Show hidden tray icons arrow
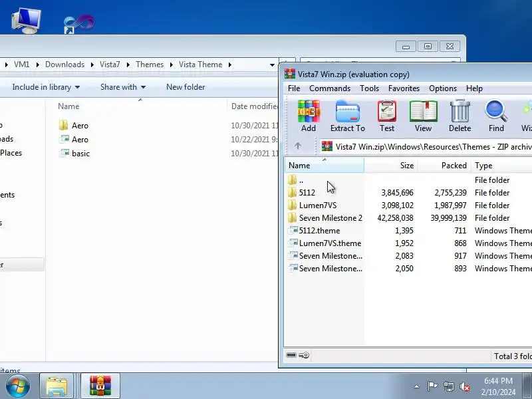The height and width of the screenshot is (399, 532). click(417, 386)
